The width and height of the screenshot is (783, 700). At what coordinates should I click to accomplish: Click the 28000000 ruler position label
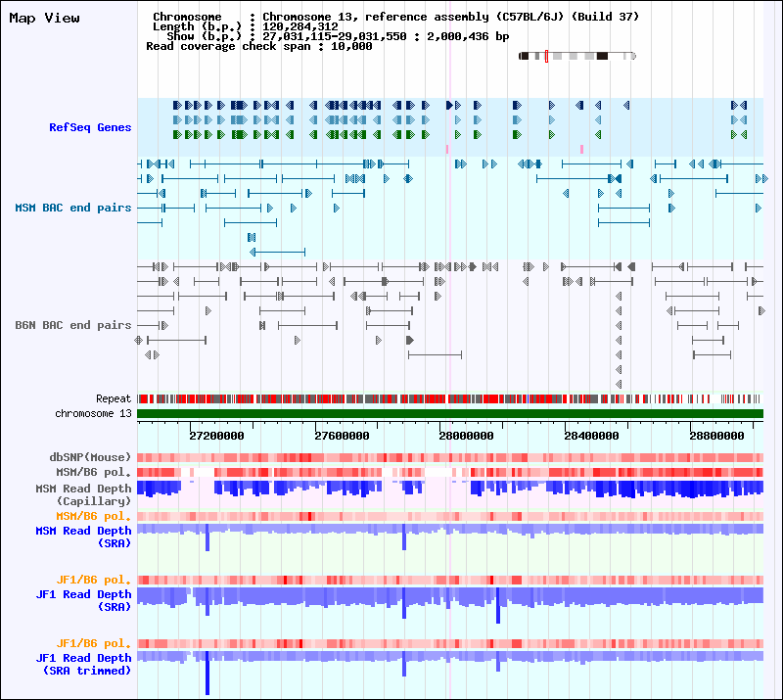tap(467, 436)
